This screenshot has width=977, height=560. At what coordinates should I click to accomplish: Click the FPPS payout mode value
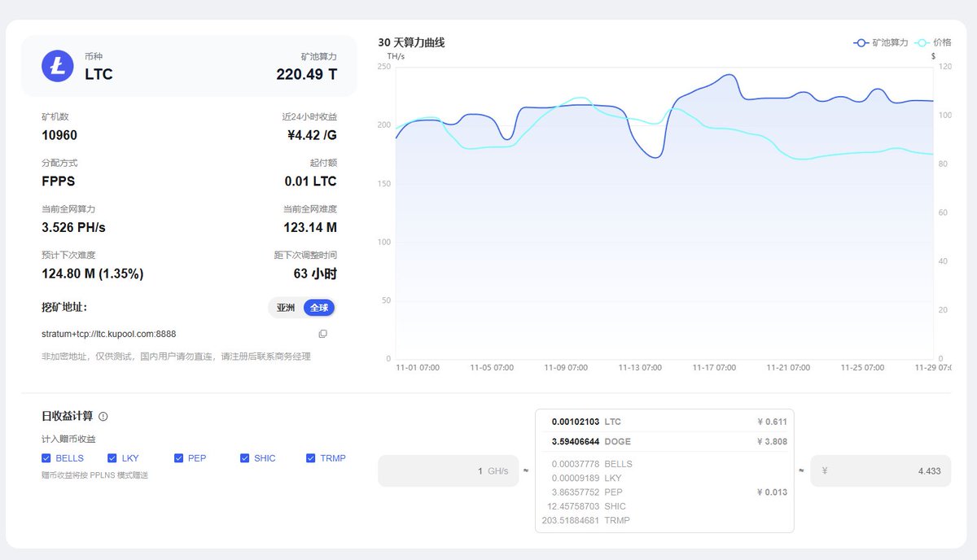point(59,181)
